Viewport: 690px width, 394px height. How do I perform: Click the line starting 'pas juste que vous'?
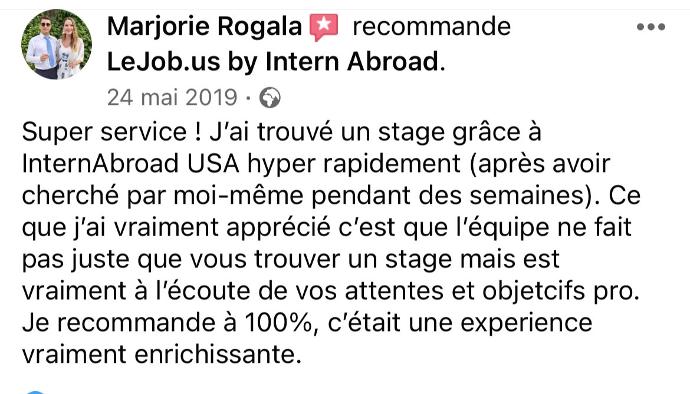tap(290, 259)
